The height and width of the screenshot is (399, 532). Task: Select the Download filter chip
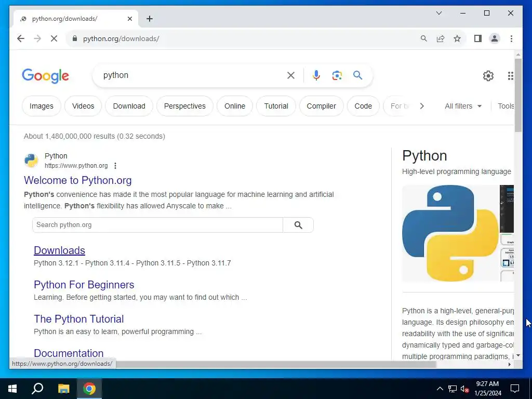tap(129, 106)
